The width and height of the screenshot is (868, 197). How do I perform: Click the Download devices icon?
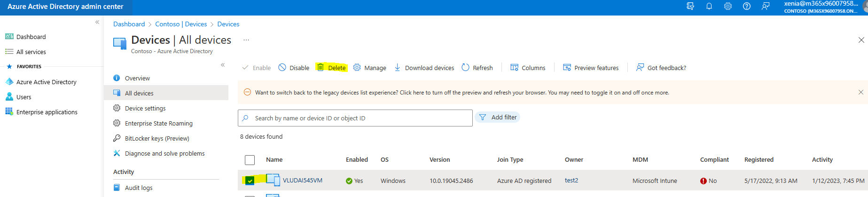[x=398, y=68]
